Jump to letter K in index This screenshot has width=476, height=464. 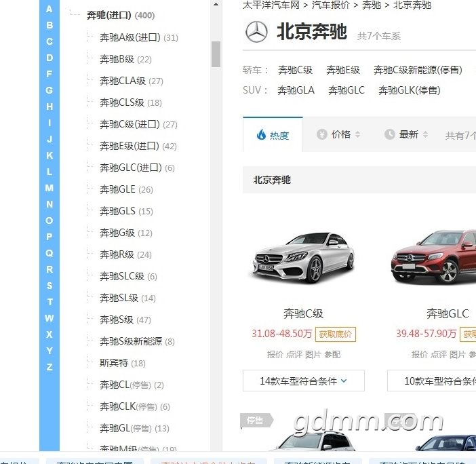click(x=49, y=155)
